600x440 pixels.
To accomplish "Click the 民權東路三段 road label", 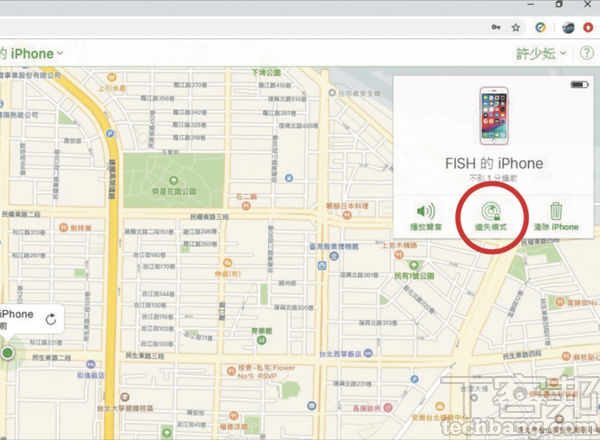I will coord(210,217).
